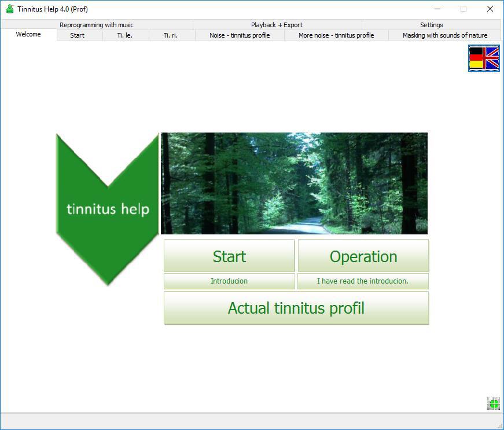504x430 pixels.
Task: Open the Welcome tab
Action: (28, 34)
